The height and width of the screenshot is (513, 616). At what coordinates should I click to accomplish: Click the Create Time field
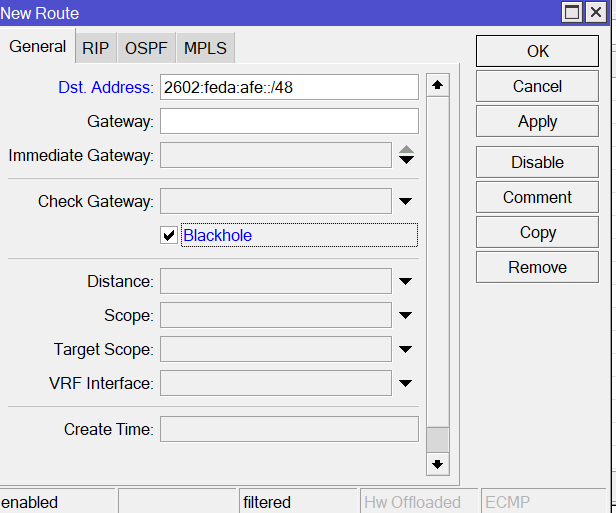click(290, 429)
